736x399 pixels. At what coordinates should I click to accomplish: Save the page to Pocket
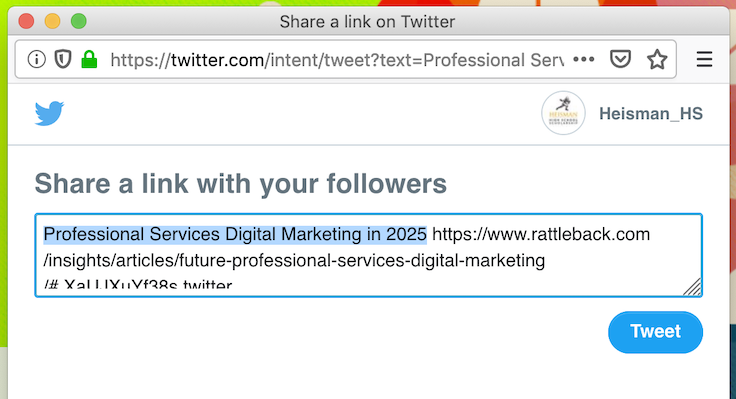(x=620, y=60)
